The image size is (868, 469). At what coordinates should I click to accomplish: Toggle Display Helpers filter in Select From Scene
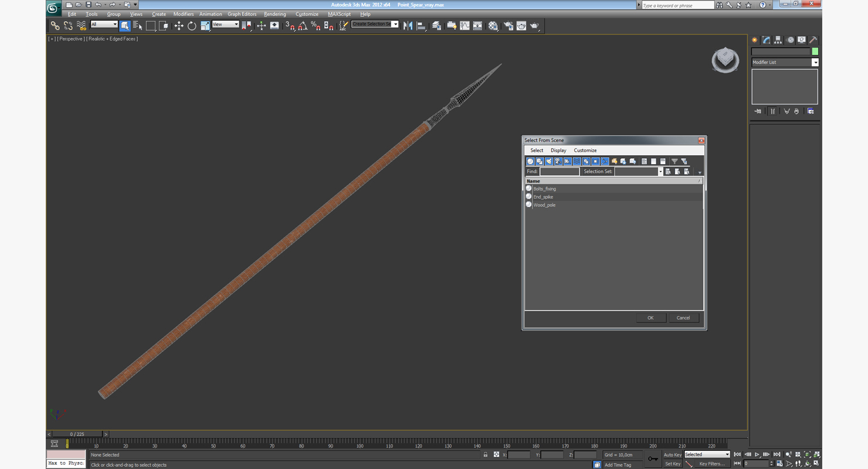click(568, 161)
